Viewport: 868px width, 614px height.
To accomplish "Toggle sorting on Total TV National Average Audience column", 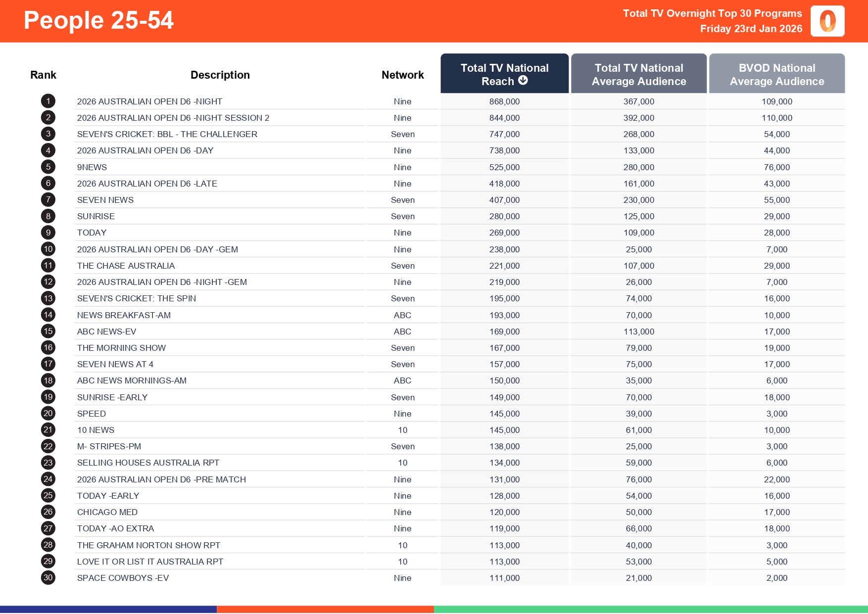I will click(x=638, y=73).
